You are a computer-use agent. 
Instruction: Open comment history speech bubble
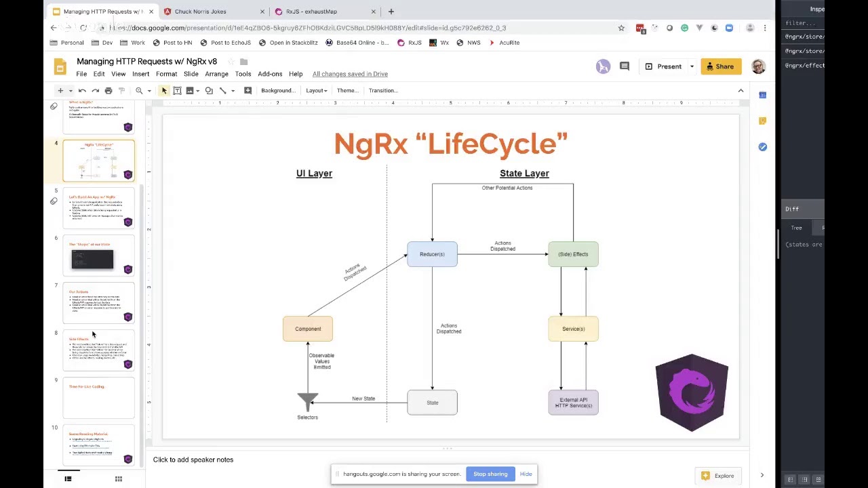[625, 66]
